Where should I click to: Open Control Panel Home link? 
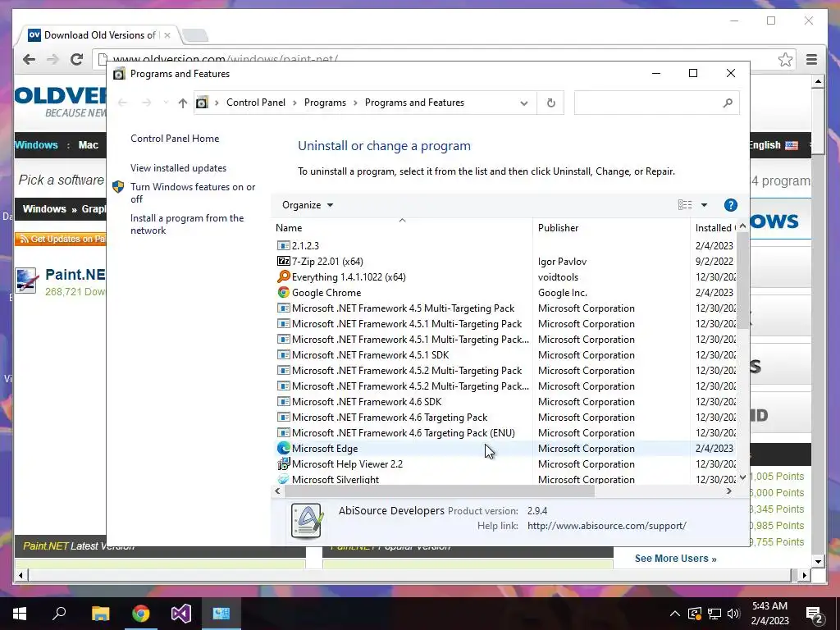[x=175, y=138]
